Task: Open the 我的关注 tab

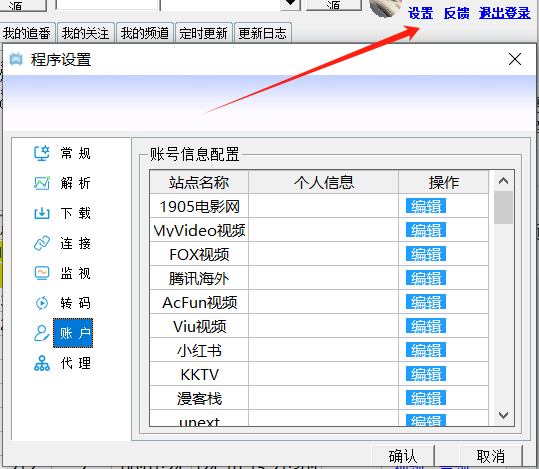Action: 86,33
